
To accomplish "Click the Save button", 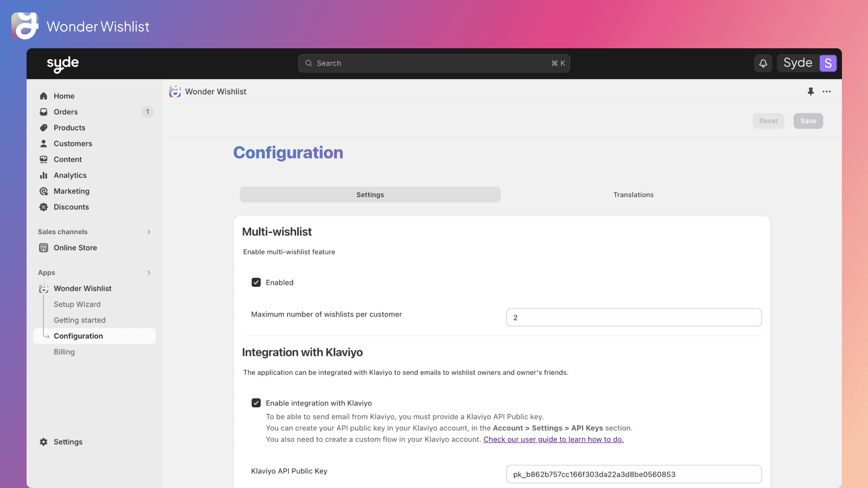I will [x=808, y=121].
